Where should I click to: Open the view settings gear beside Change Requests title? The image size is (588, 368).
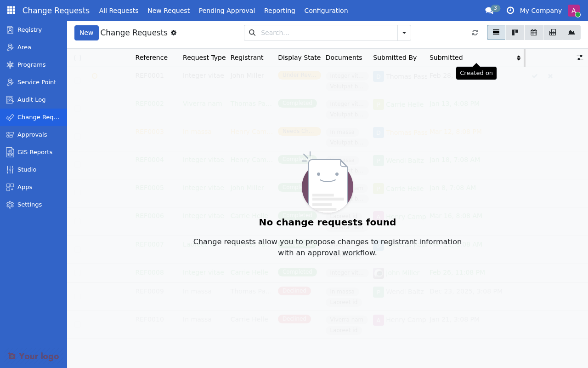coord(174,33)
